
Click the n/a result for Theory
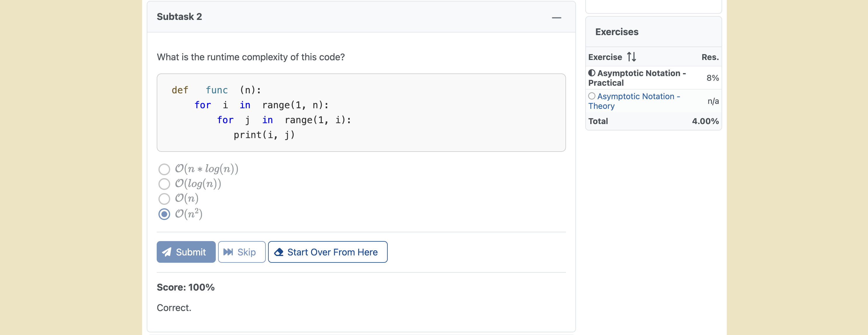[713, 101]
